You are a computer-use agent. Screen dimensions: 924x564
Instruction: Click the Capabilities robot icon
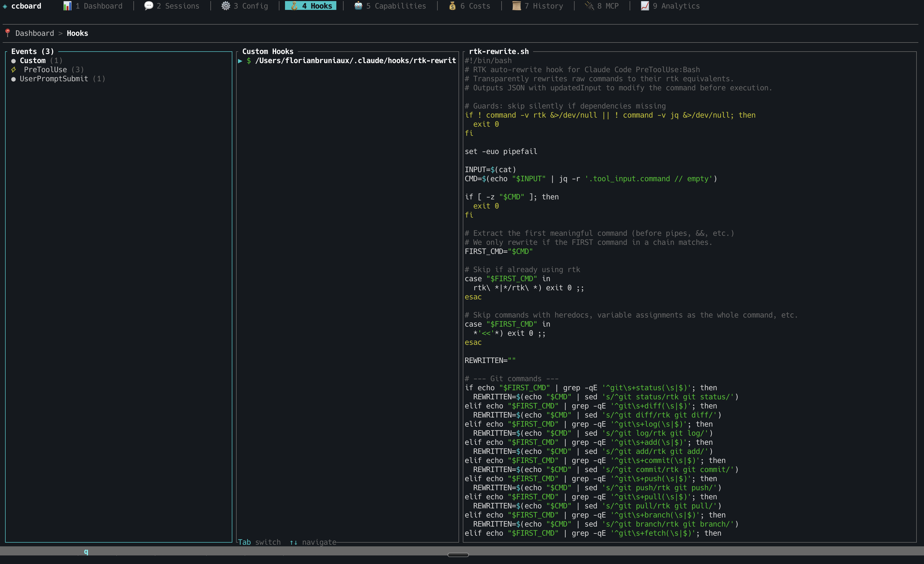click(358, 6)
